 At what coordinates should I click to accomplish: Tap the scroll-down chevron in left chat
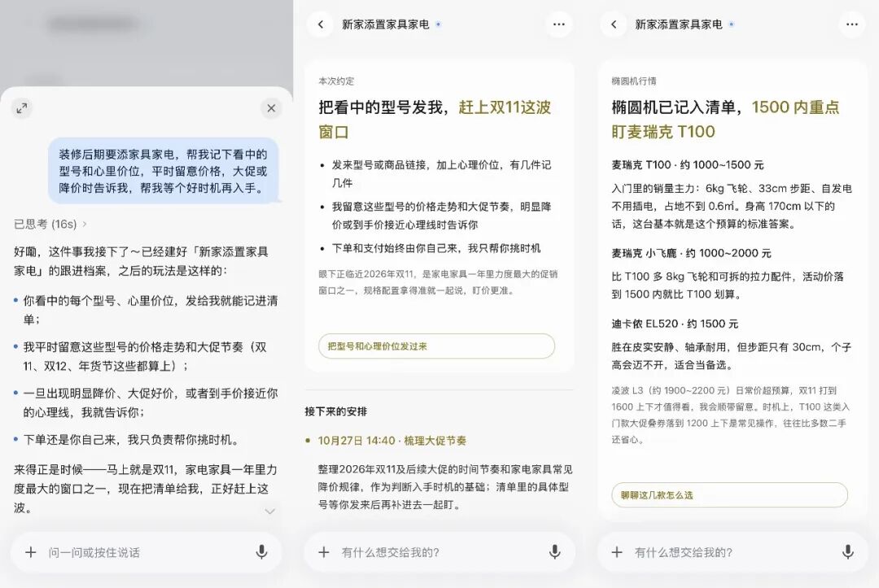pos(269,512)
